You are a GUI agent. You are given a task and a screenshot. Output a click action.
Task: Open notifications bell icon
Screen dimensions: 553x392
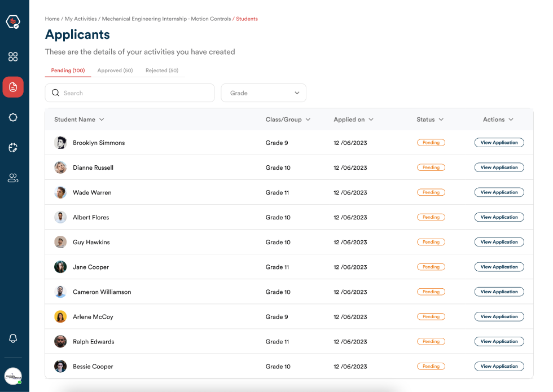pos(13,338)
